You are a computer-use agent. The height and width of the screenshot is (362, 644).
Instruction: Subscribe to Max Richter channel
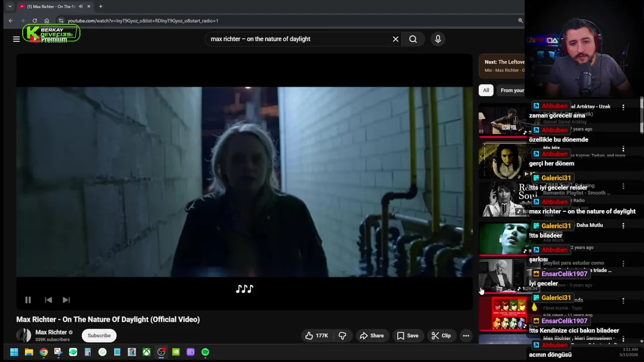pos(99,335)
